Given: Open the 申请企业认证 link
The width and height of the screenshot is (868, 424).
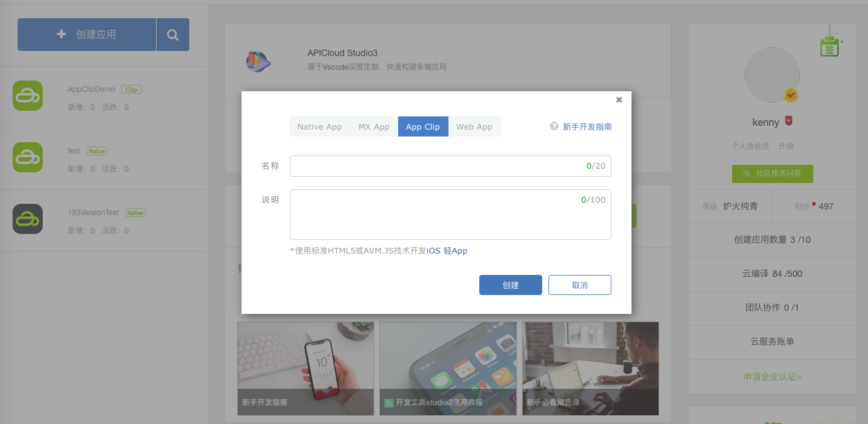Looking at the screenshot, I should (772, 377).
